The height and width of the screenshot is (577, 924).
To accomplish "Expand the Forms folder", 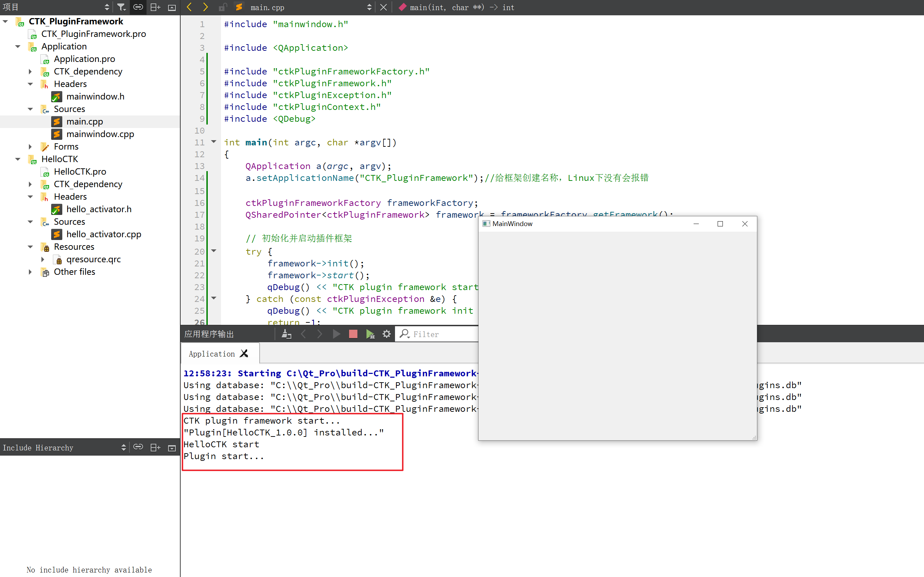I will pos(30,146).
